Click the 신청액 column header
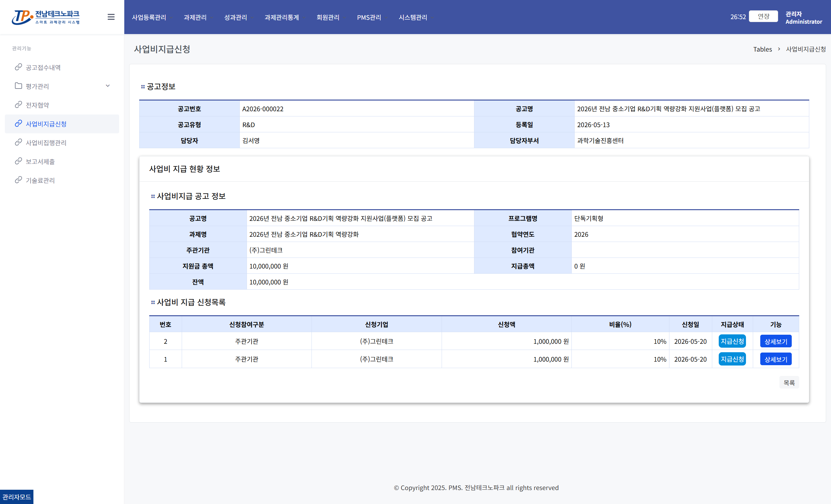 coord(506,324)
